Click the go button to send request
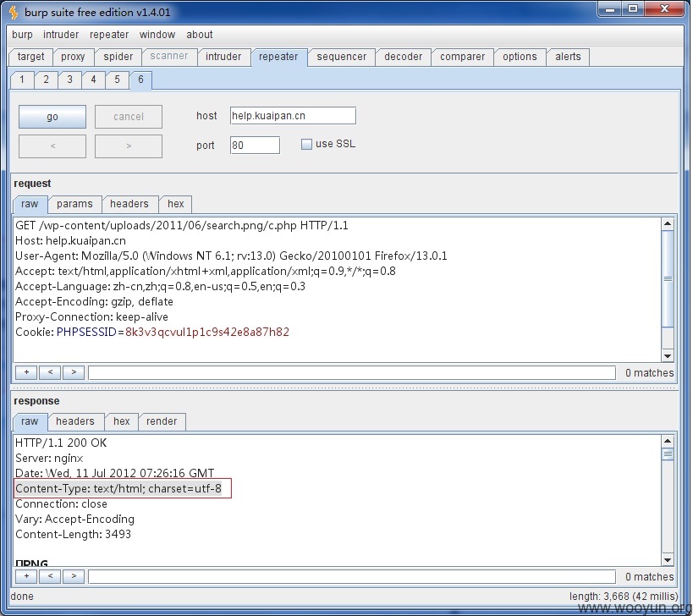Image resolution: width=693 pixels, height=616 pixels. (52, 117)
